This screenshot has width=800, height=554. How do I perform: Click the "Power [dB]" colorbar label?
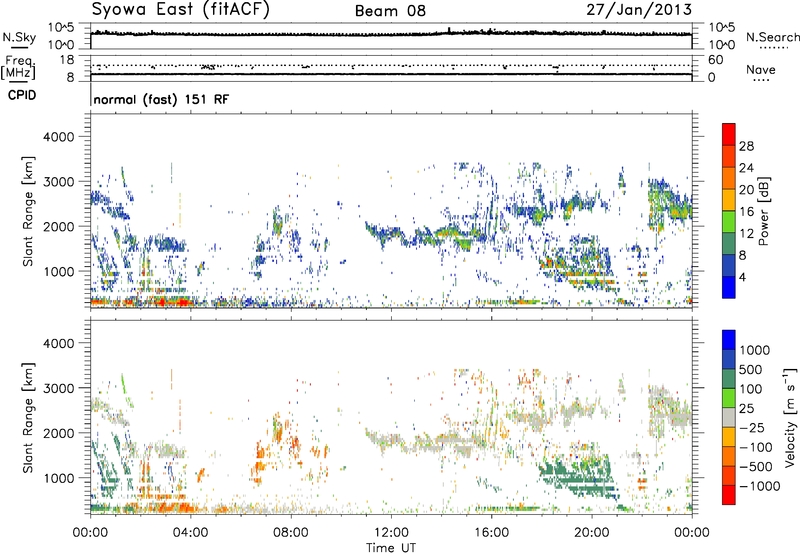[764, 211]
